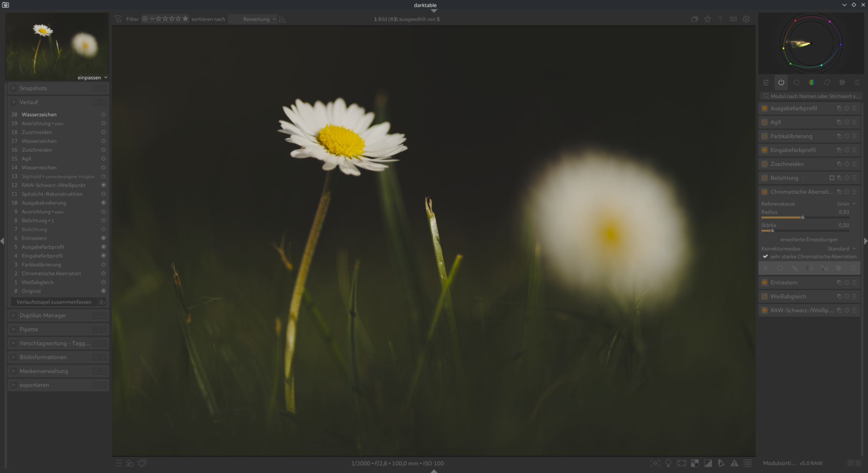Expand the Snapshots panel

click(33, 88)
